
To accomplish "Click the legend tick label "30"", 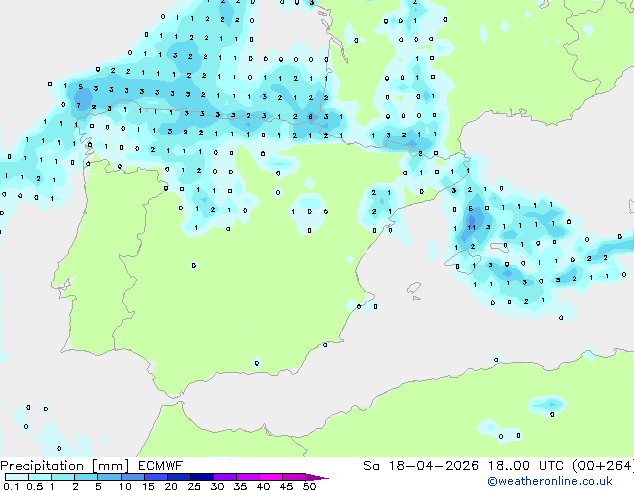I will 217,486.
